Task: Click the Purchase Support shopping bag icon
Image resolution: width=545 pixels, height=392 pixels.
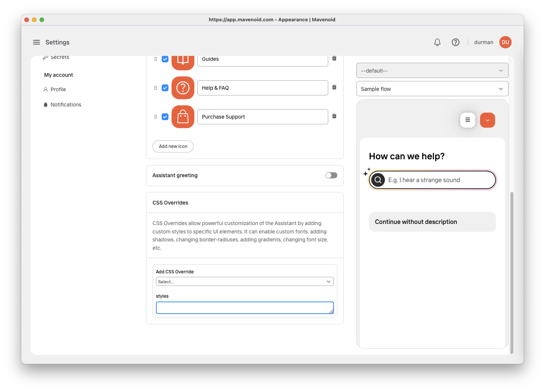Action: tap(183, 117)
